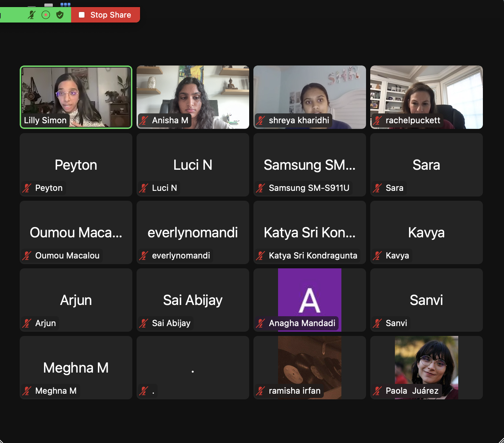
Task: Click the everlynomandi name label
Action: (181, 256)
